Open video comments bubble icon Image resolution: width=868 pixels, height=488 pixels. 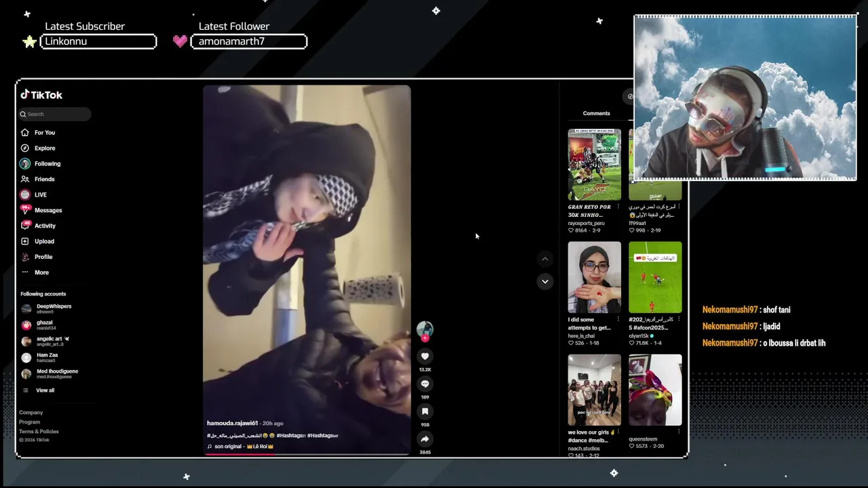coord(425,384)
